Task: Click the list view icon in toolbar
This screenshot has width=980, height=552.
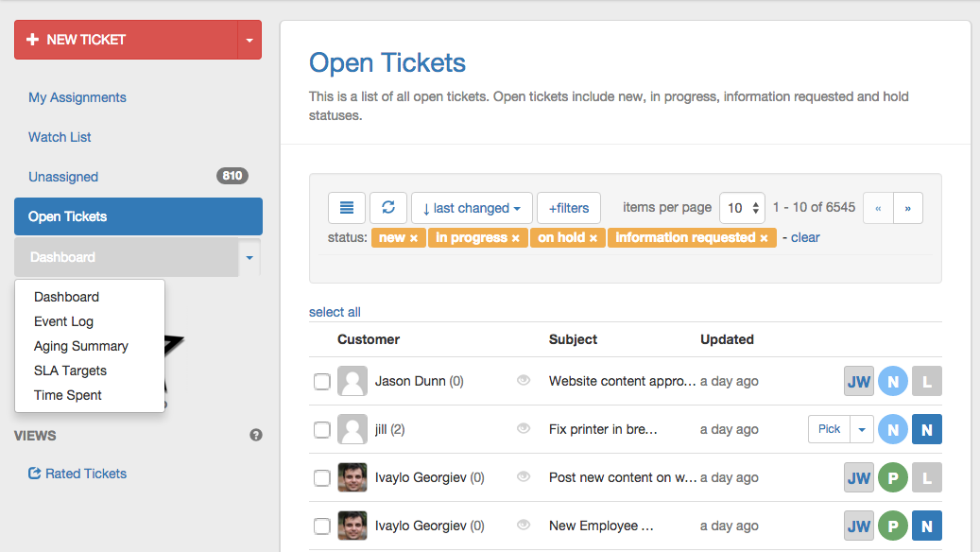Action: pos(347,208)
